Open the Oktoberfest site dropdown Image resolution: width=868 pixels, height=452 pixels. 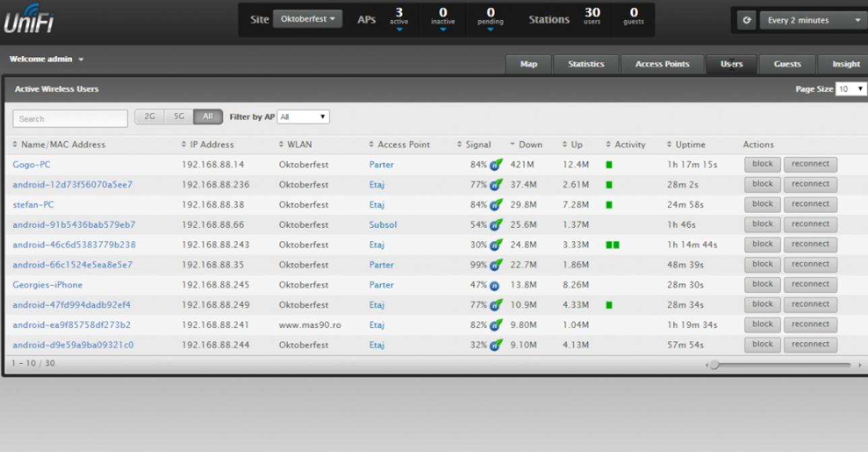pos(307,19)
